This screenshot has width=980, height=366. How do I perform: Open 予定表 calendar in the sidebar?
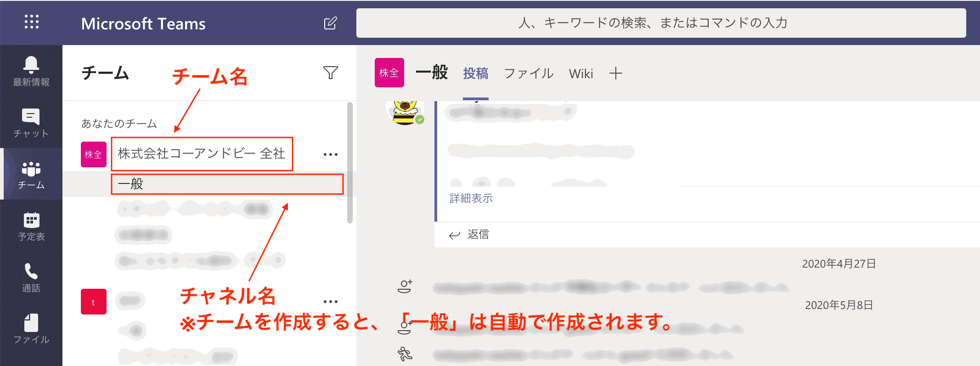pos(31,226)
